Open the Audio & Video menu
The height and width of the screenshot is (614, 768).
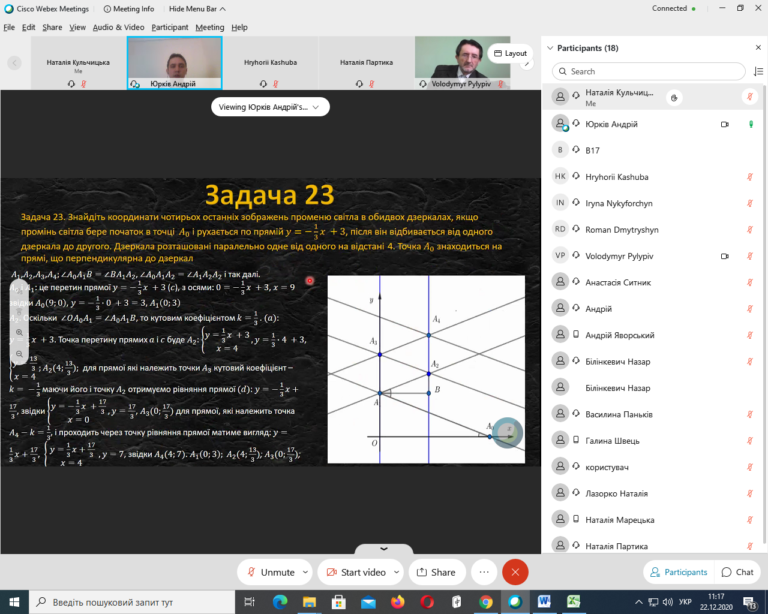(119, 27)
